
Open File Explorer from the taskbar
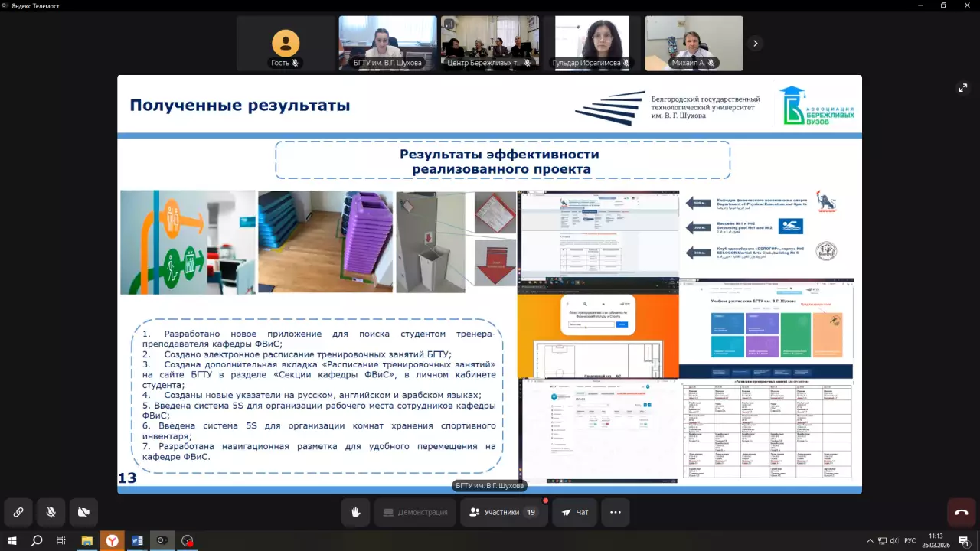[x=87, y=540]
